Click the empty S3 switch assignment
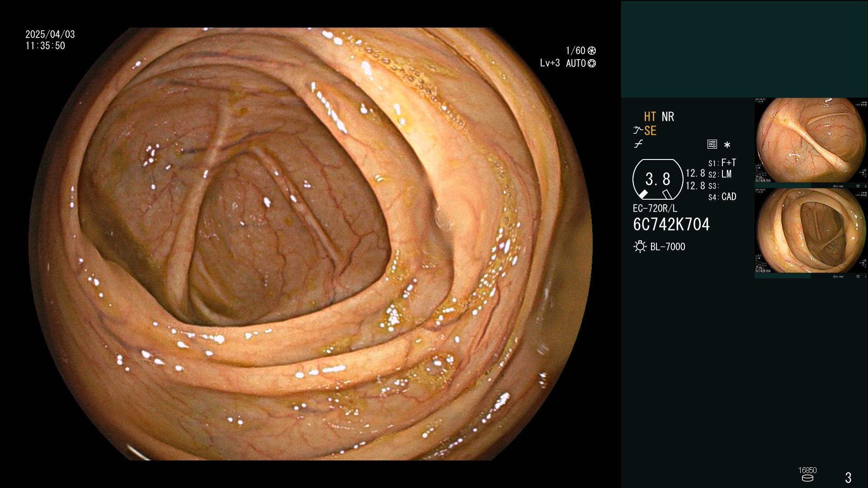This screenshot has height=488, width=868. pyautogui.click(x=713, y=186)
